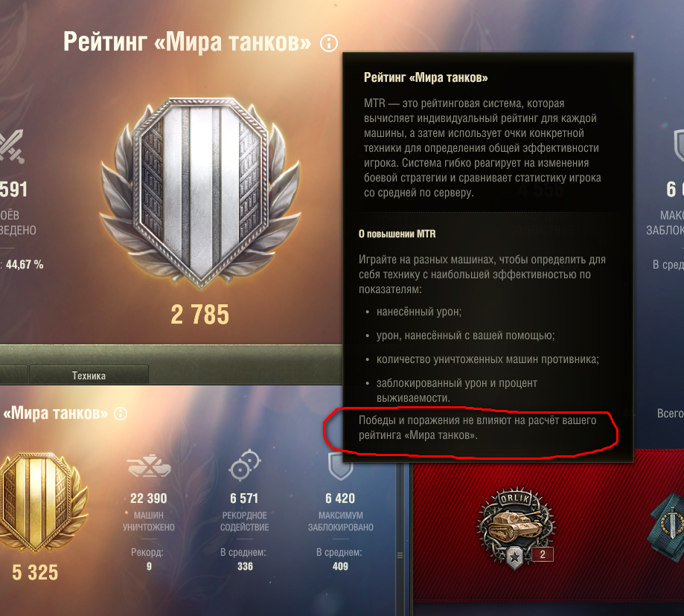
Task: Click the destroyed vehicles icon above 22 390
Action: 149,466
